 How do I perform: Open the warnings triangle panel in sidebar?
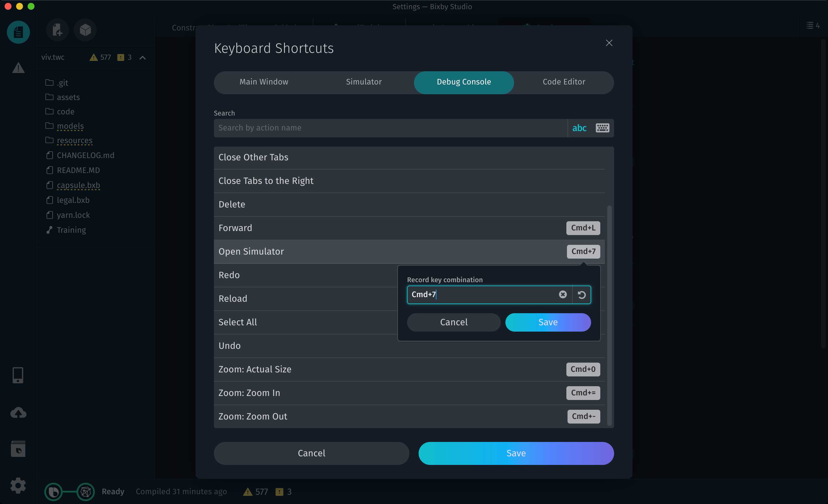18,68
